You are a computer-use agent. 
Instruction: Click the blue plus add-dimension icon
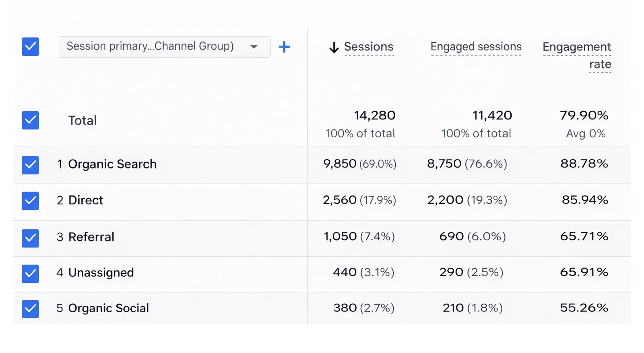[x=284, y=47]
